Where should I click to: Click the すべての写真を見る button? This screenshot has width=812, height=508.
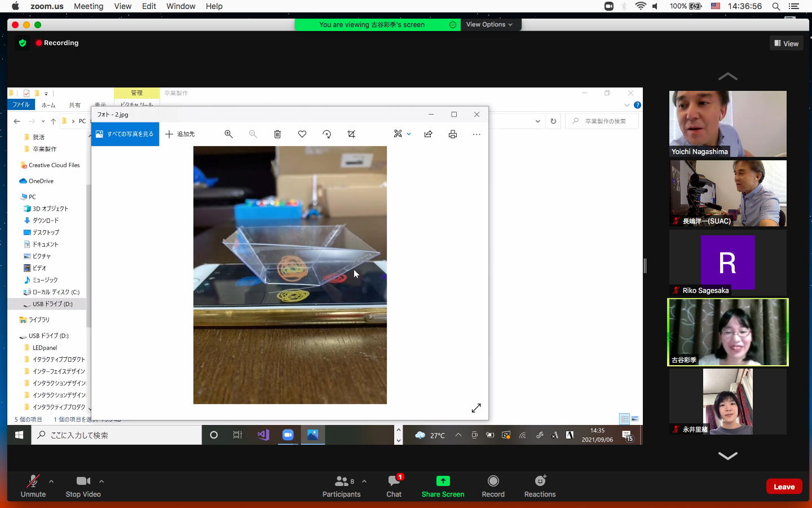point(125,134)
